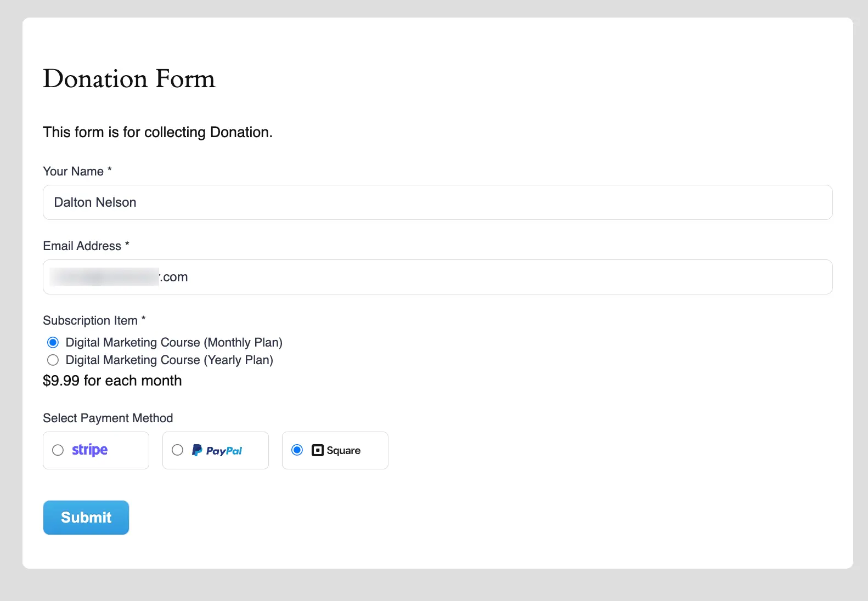Click the name Dalton Nelson to edit it
The height and width of the screenshot is (601, 868).
click(94, 202)
